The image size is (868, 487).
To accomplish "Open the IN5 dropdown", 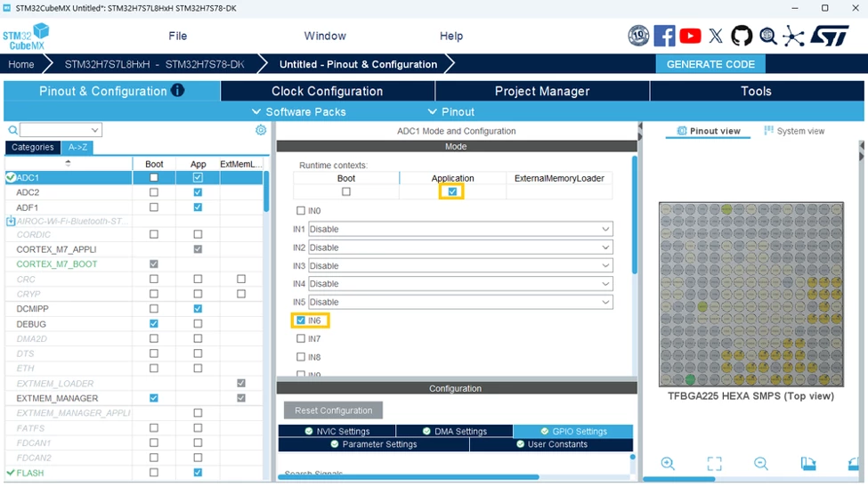I will (x=460, y=302).
